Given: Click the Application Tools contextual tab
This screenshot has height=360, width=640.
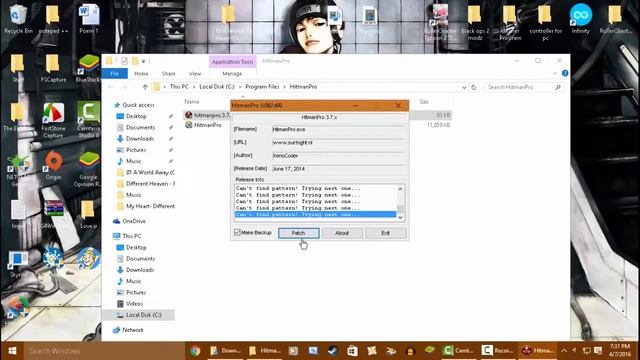Looking at the screenshot, I should [x=232, y=62].
